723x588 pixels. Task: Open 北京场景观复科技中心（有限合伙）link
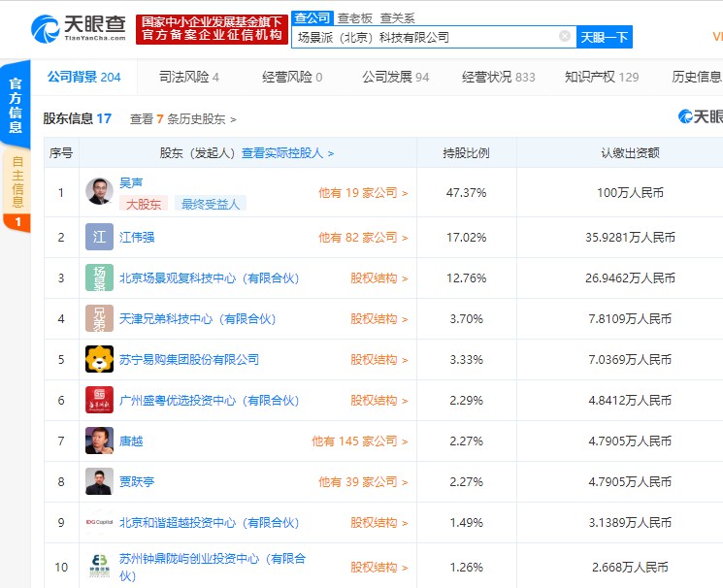[209, 278]
